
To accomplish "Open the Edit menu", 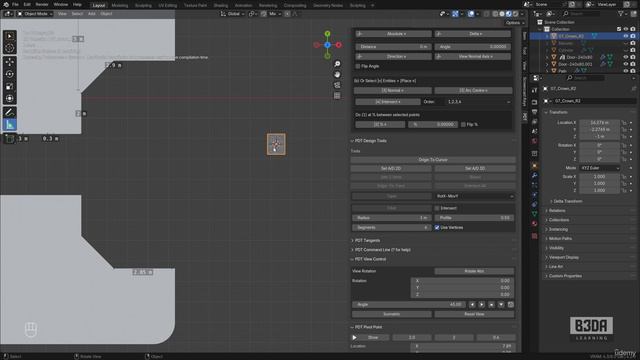I will coord(27,4).
